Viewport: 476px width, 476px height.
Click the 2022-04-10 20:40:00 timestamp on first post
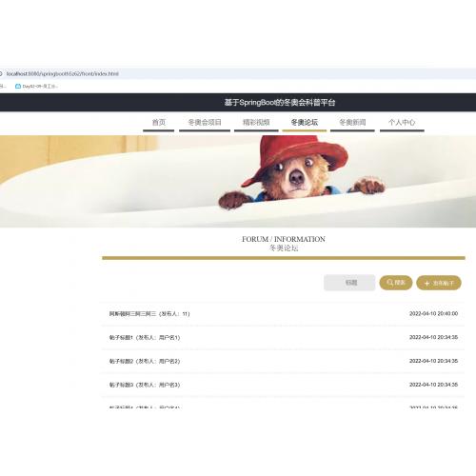click(433, 313)
